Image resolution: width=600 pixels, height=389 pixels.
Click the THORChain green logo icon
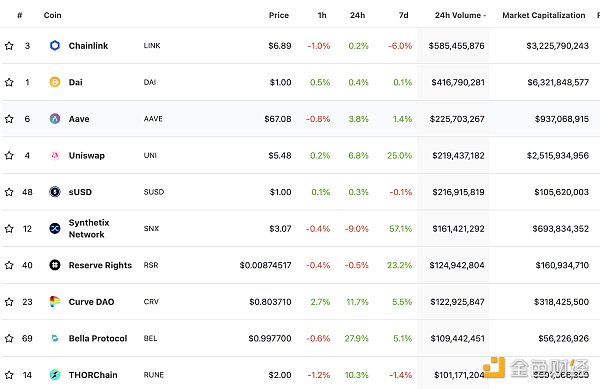pyautogui.click(x=55, y=375)
